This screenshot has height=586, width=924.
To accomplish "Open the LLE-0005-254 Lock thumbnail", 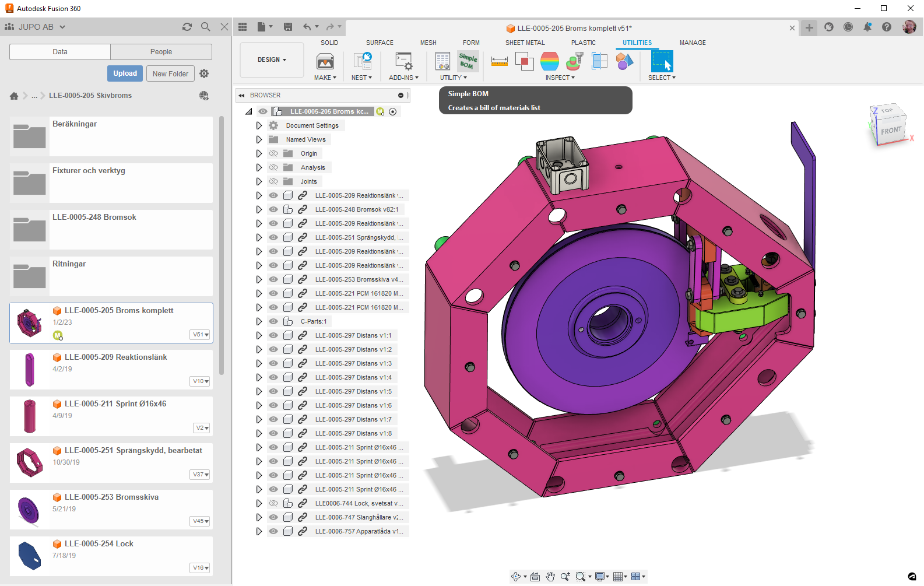I will click(x=30, y=556).
